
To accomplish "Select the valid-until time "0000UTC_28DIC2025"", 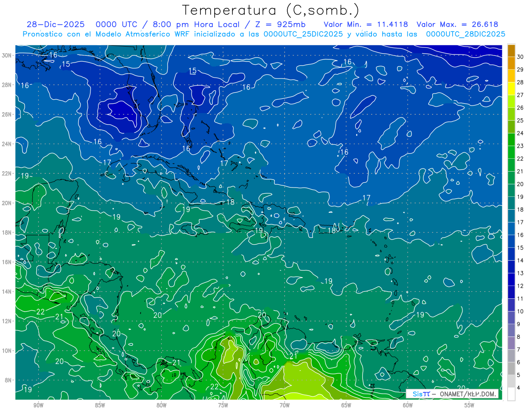I will [x=465, y=34].
